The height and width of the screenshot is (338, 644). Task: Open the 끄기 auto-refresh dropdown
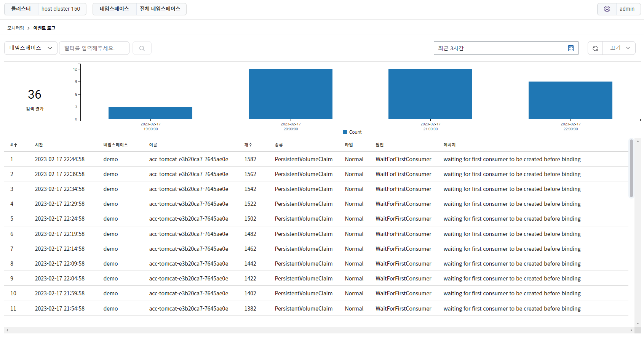point(619,48)
